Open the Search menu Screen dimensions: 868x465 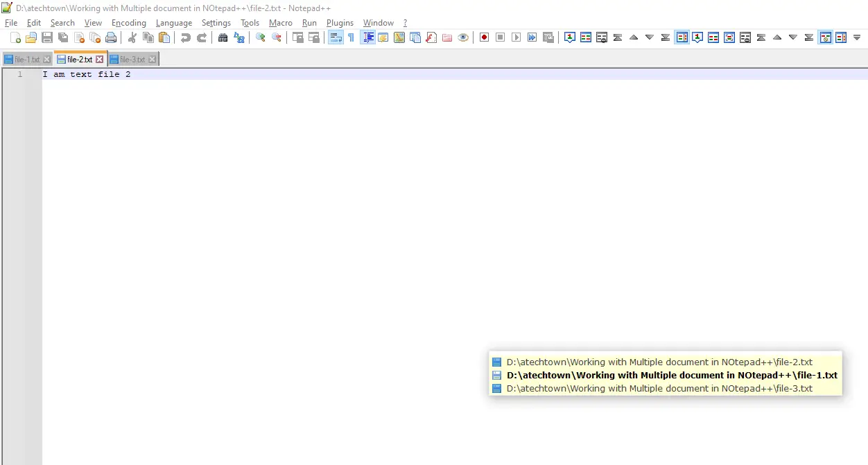pos(62,23)
